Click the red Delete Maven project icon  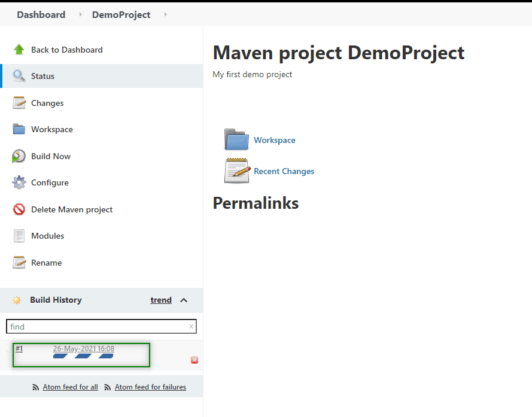click(18, 209)
